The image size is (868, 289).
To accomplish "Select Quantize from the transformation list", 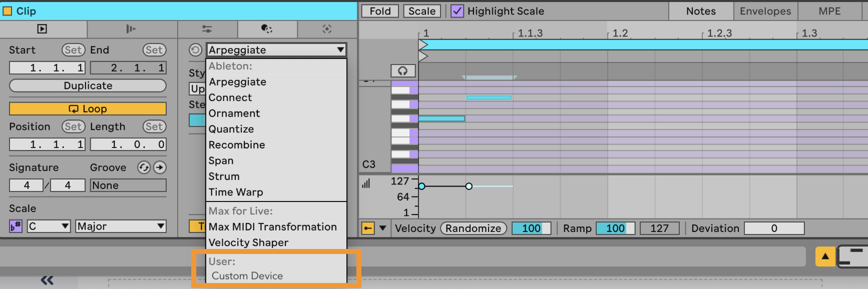I will (x=276, y=129).
